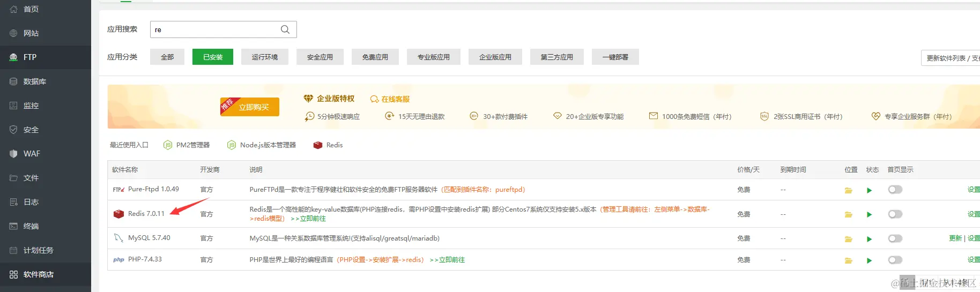Click the 安全 shield icon in sidebar
This screenshot has height=292, width=980.
click(13, 130)
